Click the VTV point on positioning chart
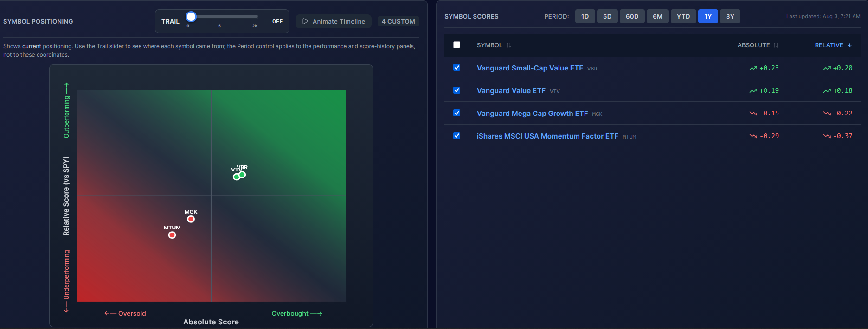Viewport: 868px width, 329px height. [237, 177]
